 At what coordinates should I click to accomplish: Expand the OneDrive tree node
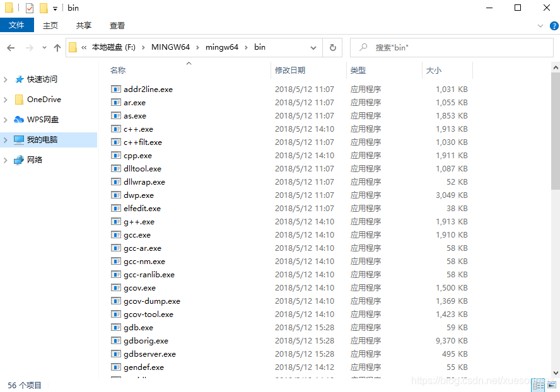tap(5, 100)
